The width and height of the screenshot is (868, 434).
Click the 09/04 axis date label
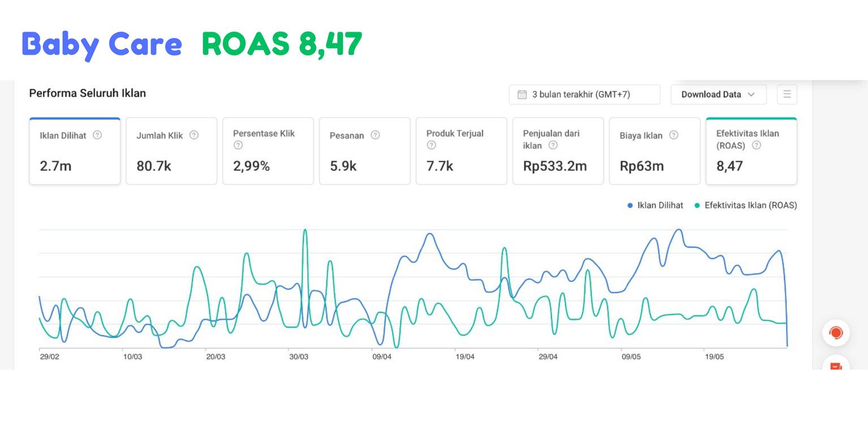382,357
